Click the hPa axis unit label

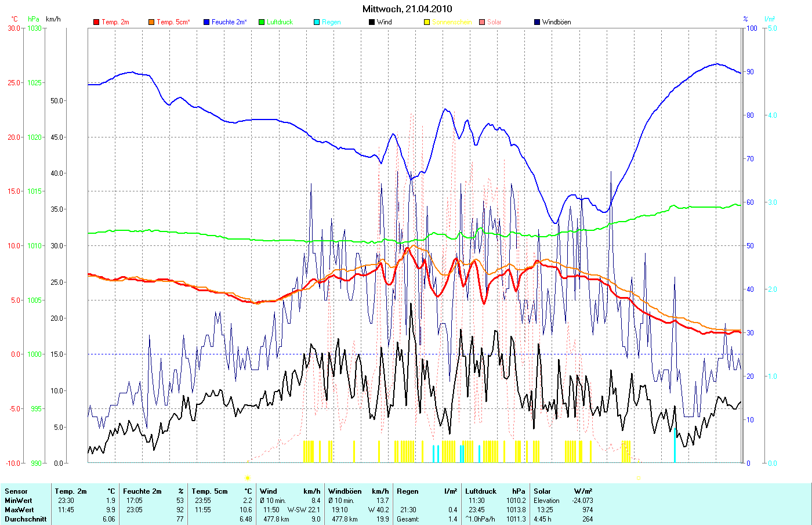pyautogui.click(x=34, y=19)
